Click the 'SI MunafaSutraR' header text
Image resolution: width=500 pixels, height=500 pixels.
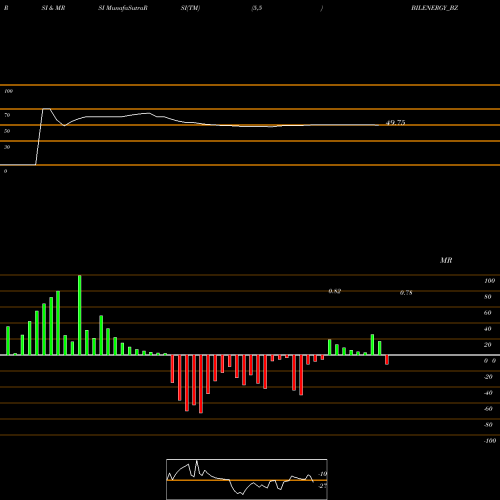click(x=123, y=8)
